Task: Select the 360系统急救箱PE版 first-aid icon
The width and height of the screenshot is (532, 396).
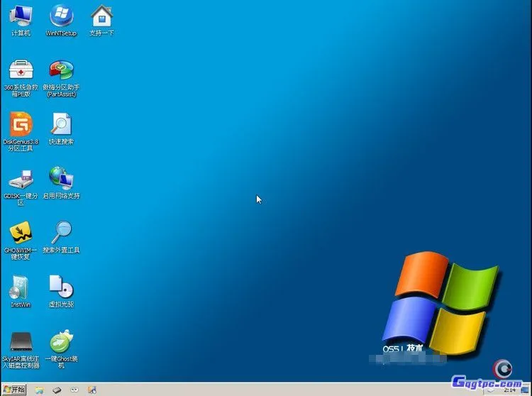Action: coord(21,70)
